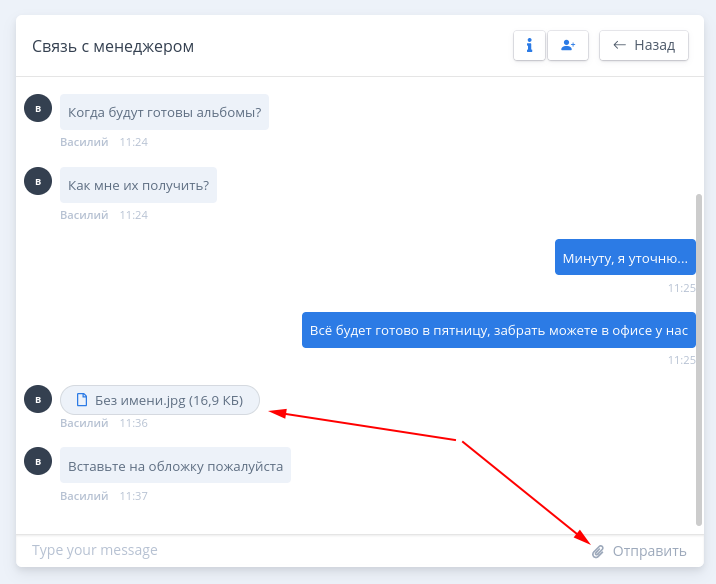Image resolution: width=716 pixels, height=584 pixels.
Task: Click the info icon button
Action: click(529, 45)
